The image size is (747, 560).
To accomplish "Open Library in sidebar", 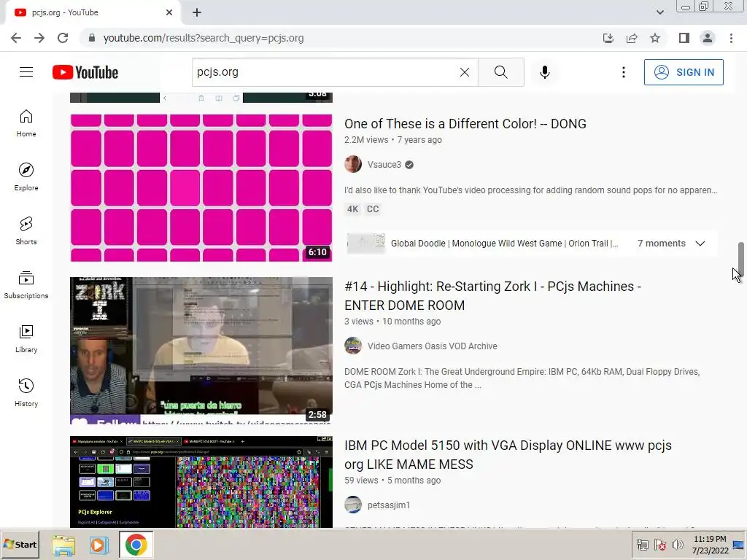I will click(x=26, y=338).
